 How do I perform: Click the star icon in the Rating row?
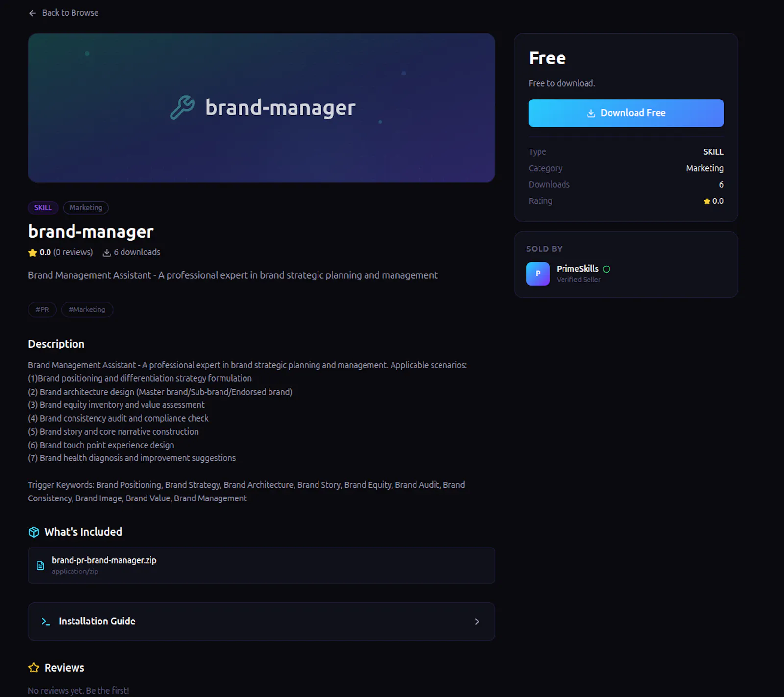(707, 201)
